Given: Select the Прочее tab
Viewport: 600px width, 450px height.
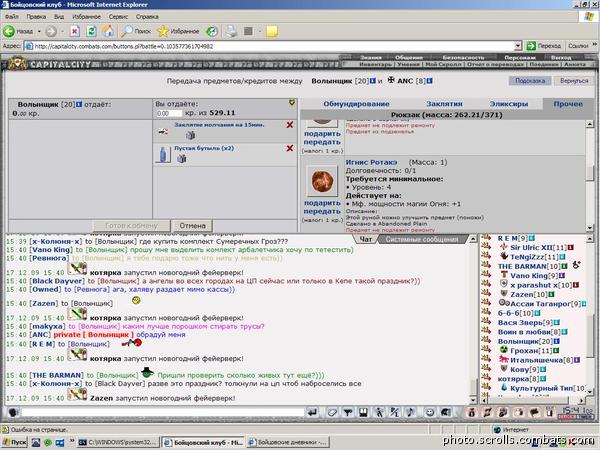Looking at the screenshot, I should coord(568,104).
